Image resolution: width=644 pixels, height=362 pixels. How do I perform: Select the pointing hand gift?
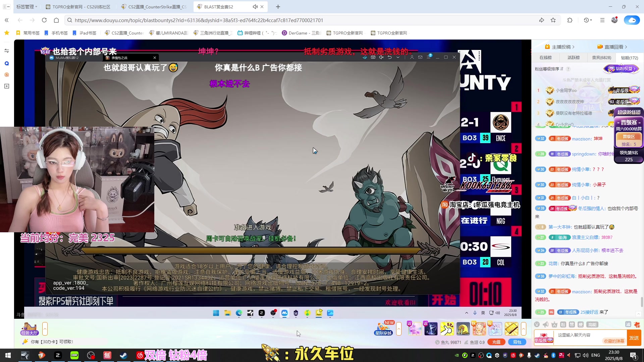click(447, 328)
